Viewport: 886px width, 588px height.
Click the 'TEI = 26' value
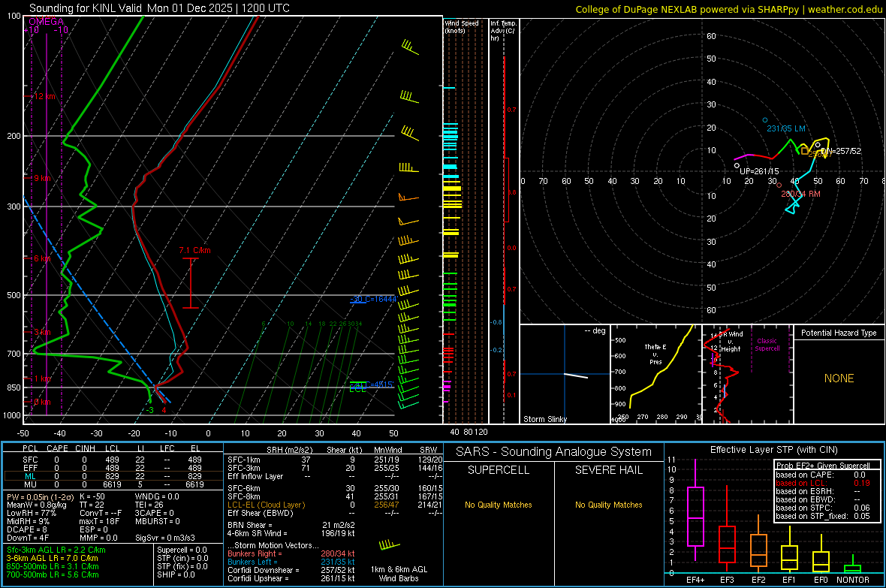pos(149,505)
